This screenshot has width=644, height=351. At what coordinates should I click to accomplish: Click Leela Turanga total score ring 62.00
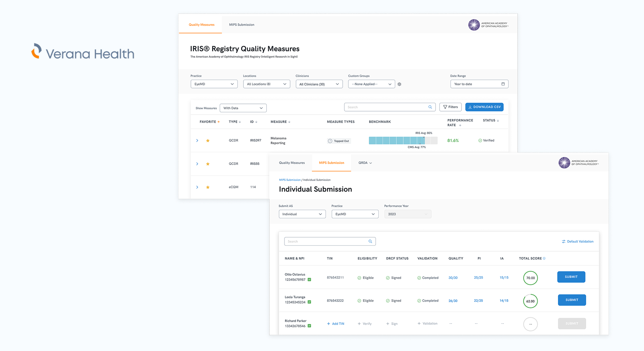pos(531,301)
